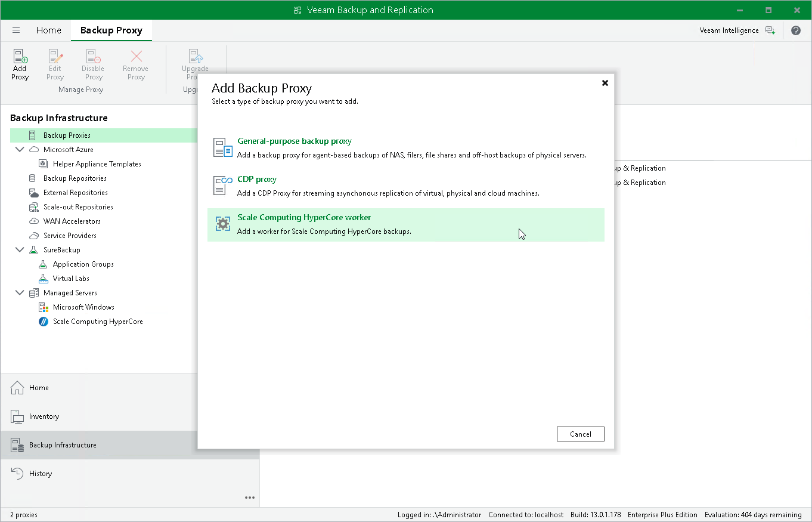Click the SureBackup flask icon
Screen dimensions: 812x522
pyautogui.click(x=33, y=250)
